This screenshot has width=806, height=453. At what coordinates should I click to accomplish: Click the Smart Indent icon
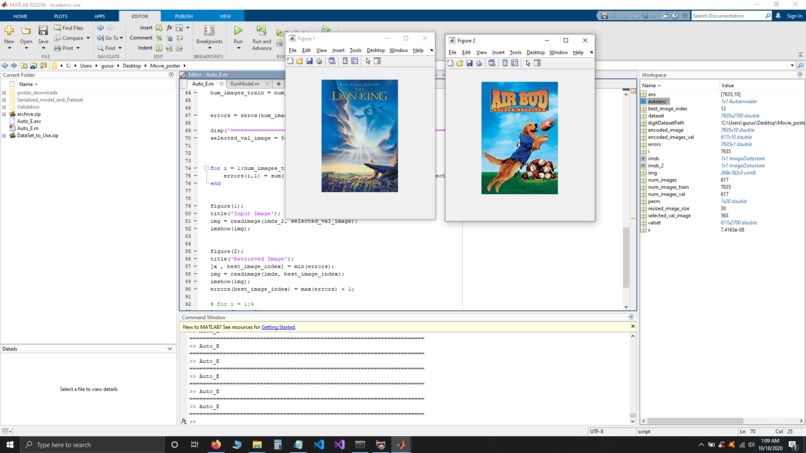159,48
